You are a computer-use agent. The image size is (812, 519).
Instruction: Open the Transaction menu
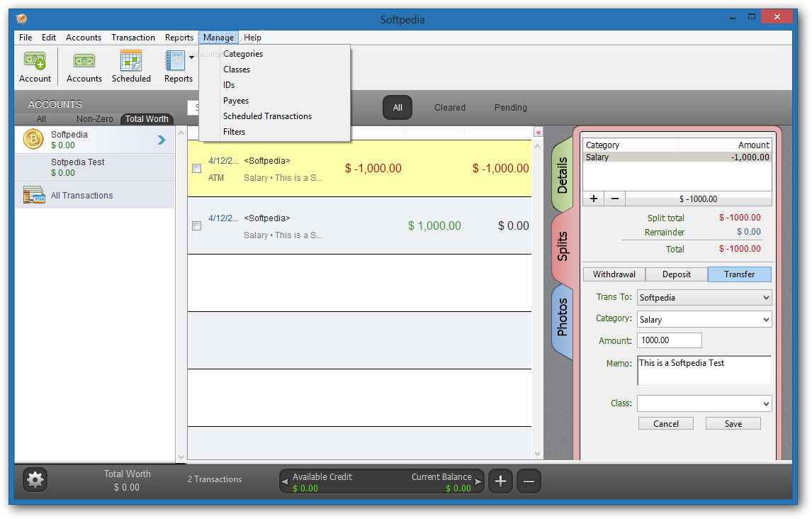click(x=133, y=38)
